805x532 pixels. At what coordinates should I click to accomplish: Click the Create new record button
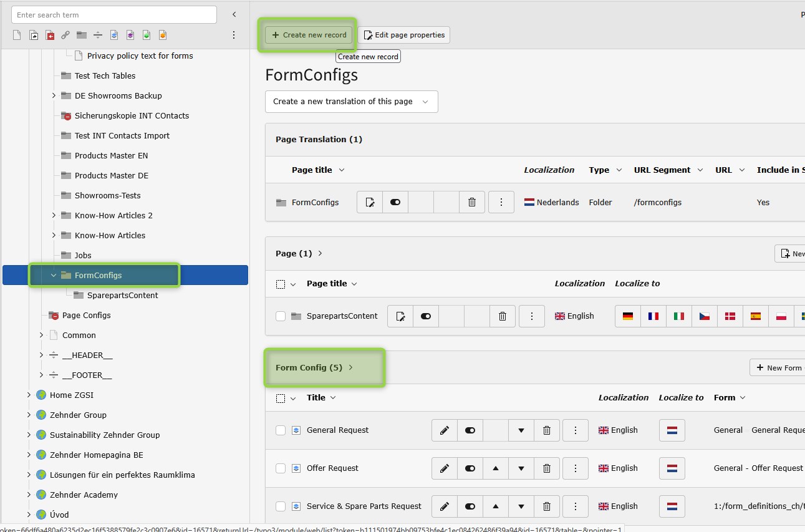pos(309,35)
